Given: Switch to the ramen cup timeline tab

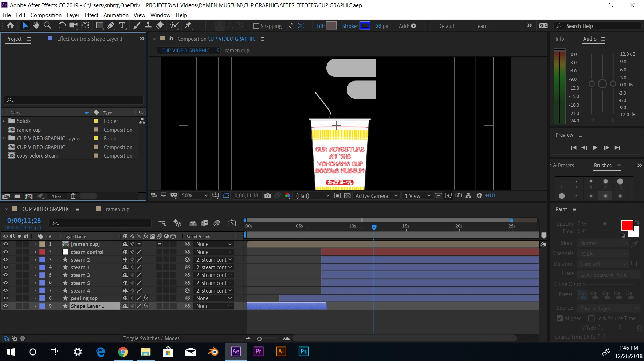Looking at the screenshot, I should (117, 209).
